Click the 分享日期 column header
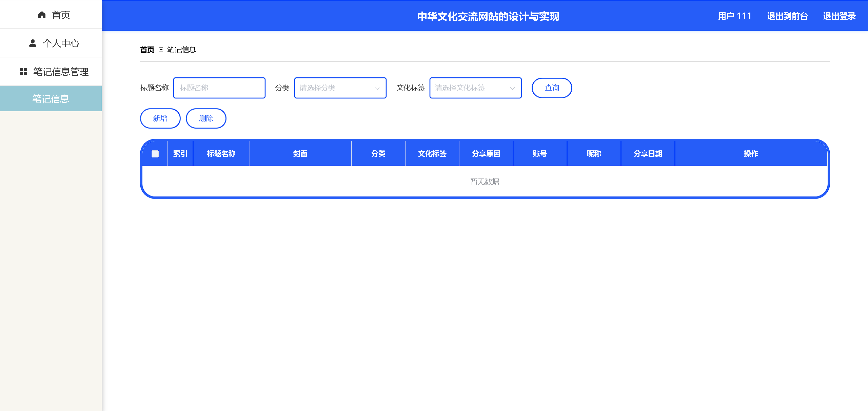The width and height of the screenshot is (868, 411). 648,154
